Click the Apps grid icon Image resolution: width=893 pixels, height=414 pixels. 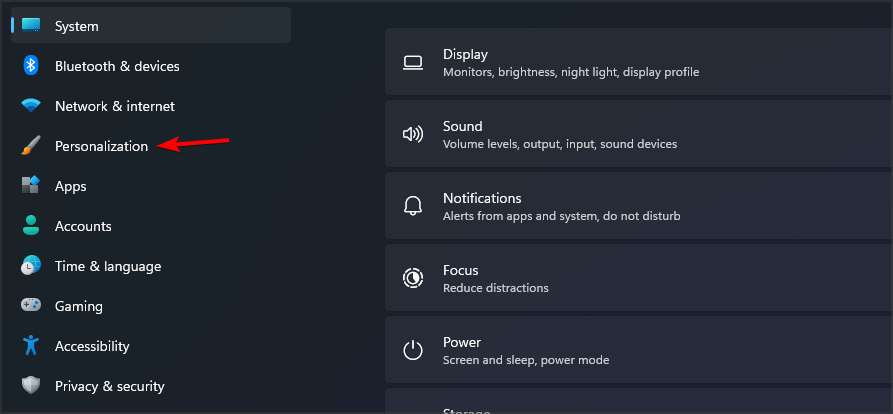[31, 186]
